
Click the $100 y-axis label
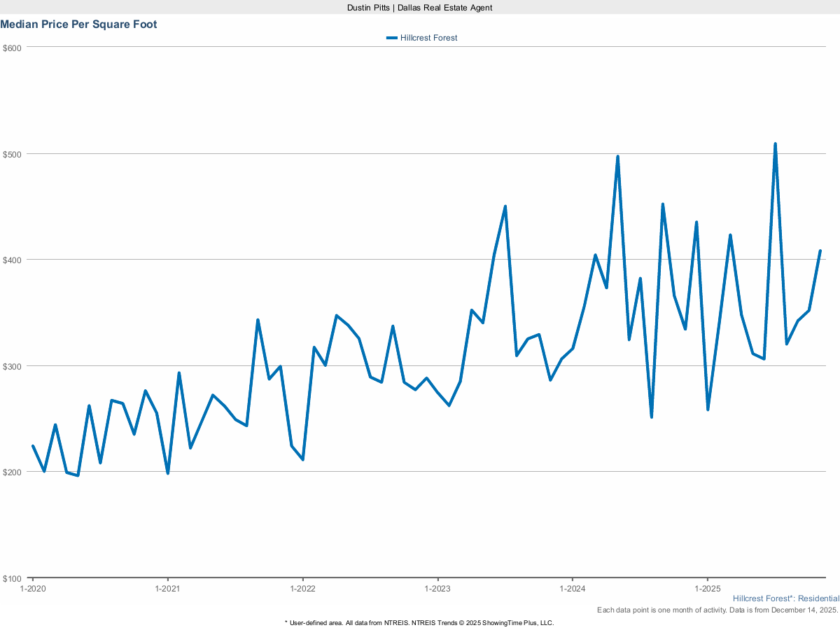point(13,578)
